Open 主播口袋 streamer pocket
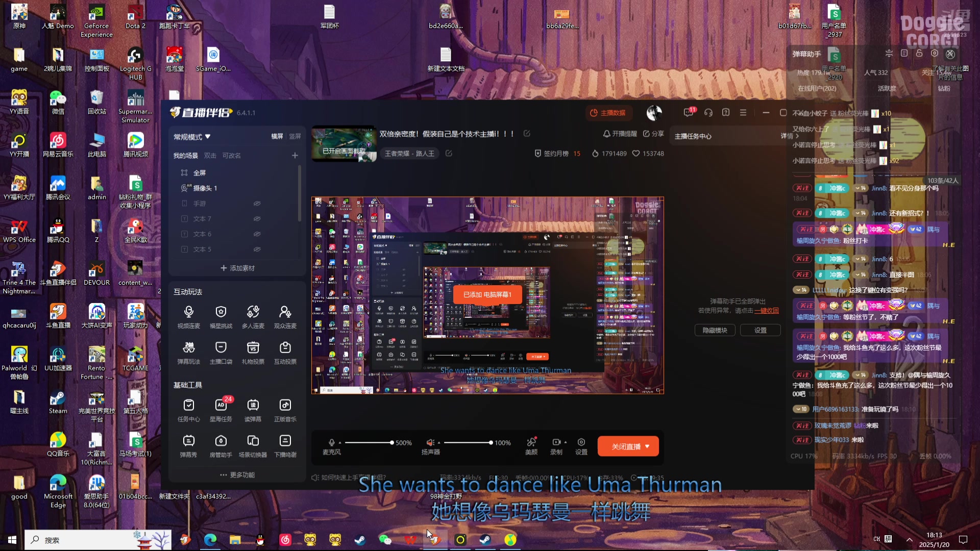Viewport: 980px width, 551px height. click(220, 353)
